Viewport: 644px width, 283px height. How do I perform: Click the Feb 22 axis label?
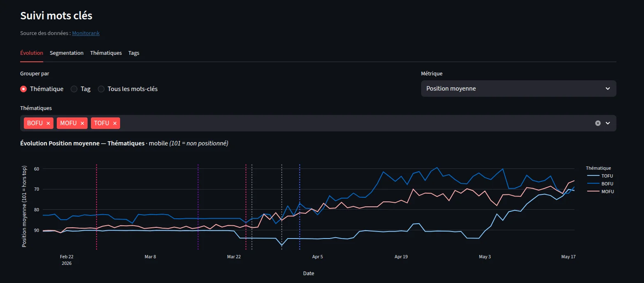[x=67, y=257]
